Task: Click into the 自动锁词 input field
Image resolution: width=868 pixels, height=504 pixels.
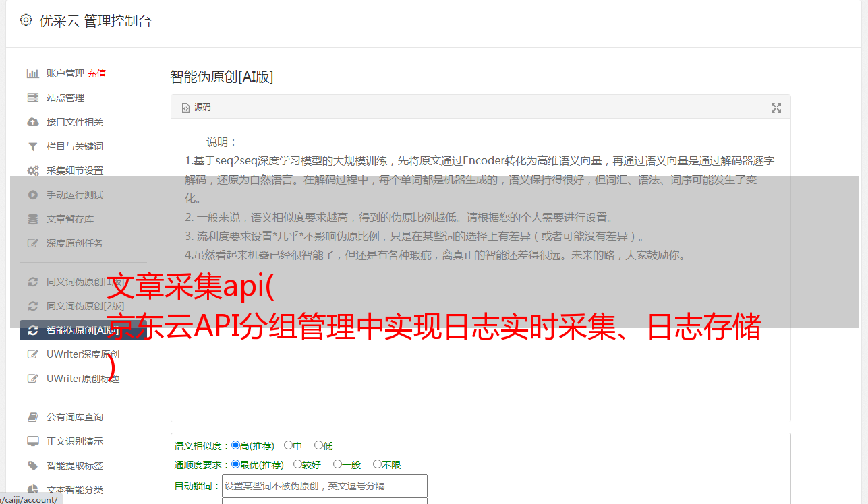Action: point(324,486)
